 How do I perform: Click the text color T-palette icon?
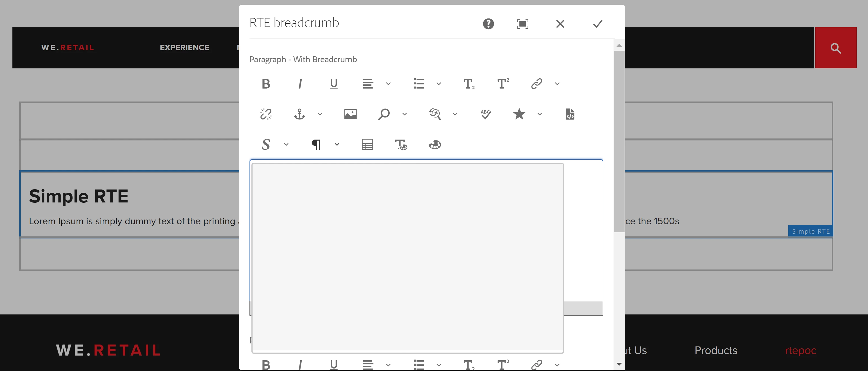(x=401, y=145)
